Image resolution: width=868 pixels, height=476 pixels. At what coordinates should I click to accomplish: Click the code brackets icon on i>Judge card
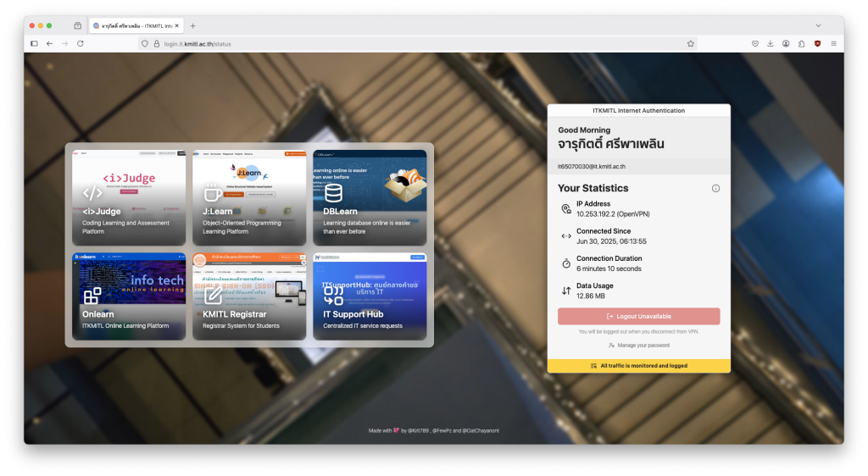(92, 192)
